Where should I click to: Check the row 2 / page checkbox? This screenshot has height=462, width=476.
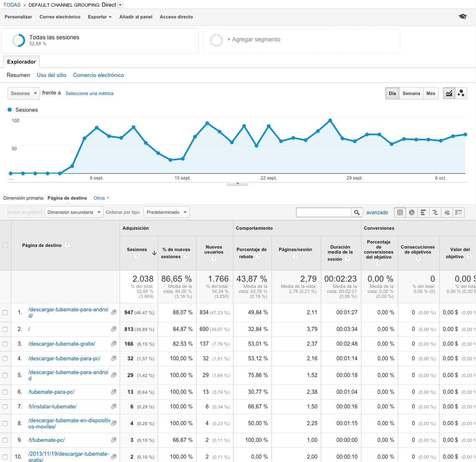click(5, 329)
